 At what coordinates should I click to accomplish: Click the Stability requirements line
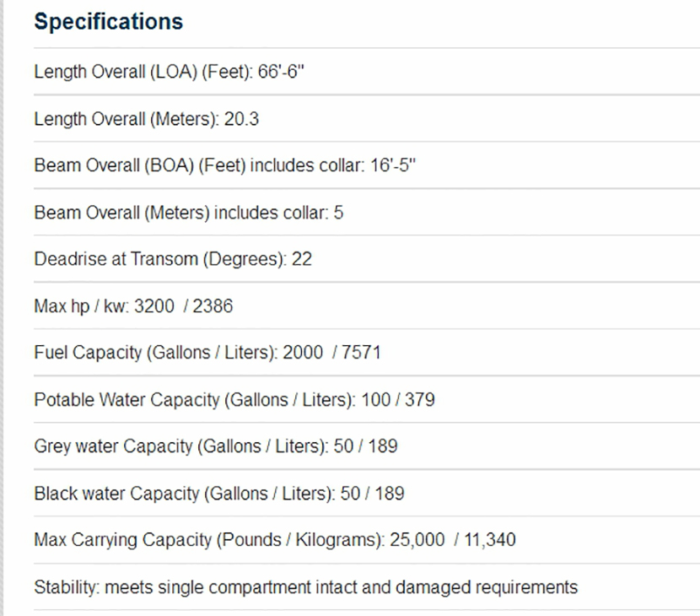[x=306, y=586]
